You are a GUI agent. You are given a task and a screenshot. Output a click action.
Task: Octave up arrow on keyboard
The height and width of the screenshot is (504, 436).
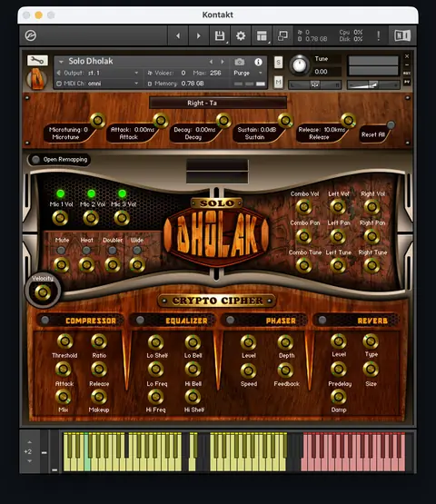[30, 442]
